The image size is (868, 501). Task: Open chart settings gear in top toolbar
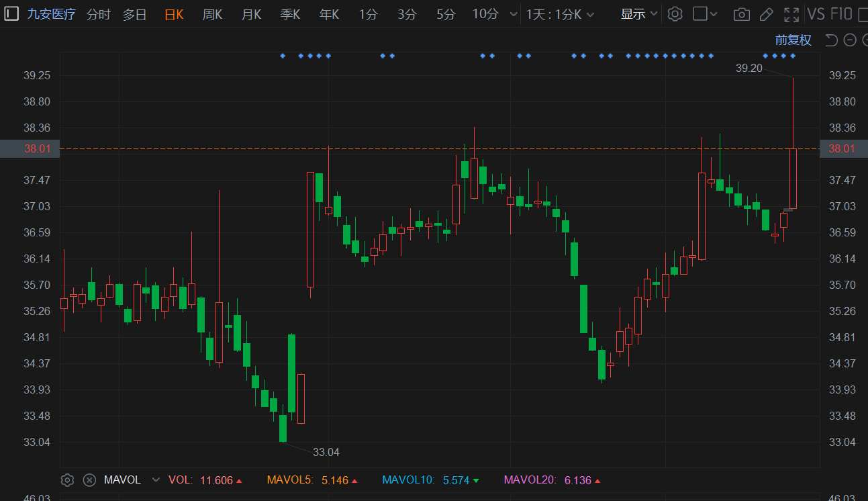675,14
